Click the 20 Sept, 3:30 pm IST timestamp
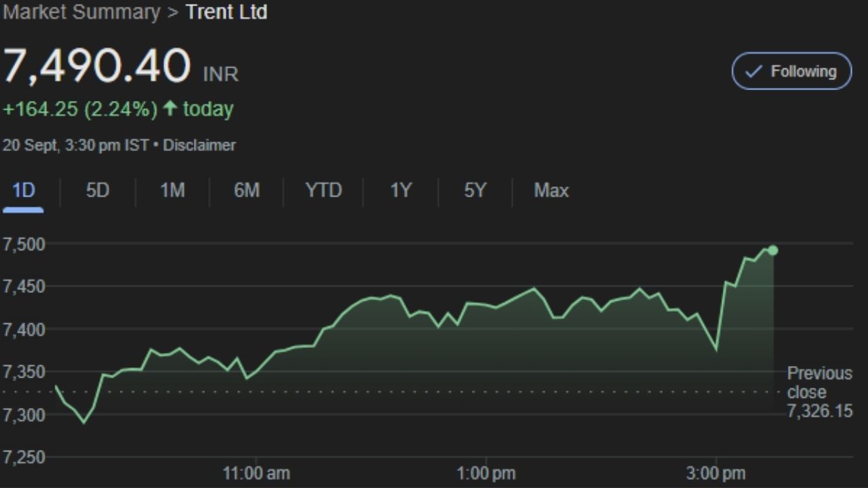Screen dimensions: 868x488 [x=75, y=145]
